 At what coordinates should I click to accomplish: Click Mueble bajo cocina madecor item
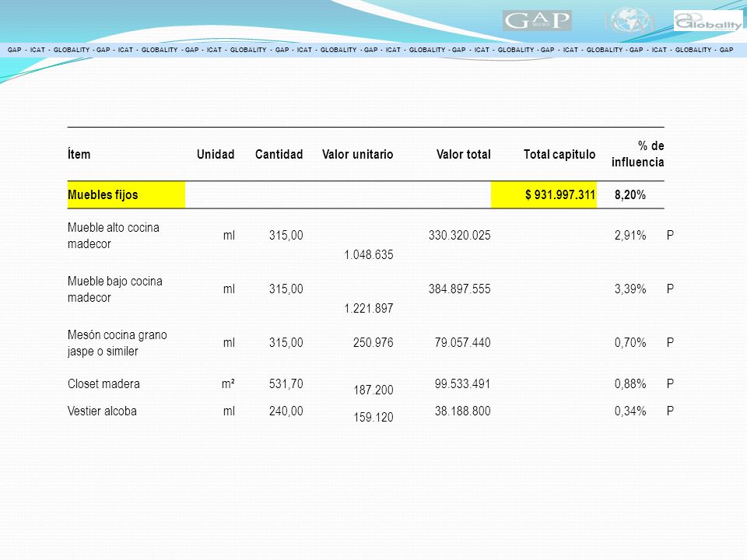point(115,289)
